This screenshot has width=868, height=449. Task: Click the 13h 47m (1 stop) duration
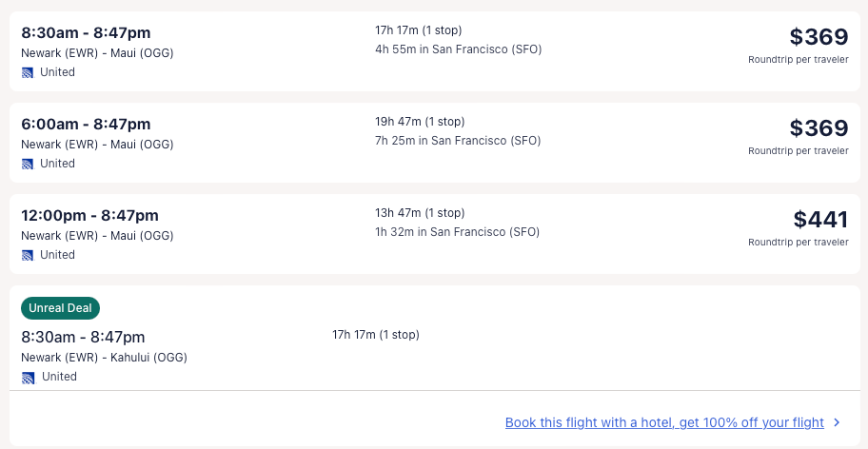(x=420, y=213)
